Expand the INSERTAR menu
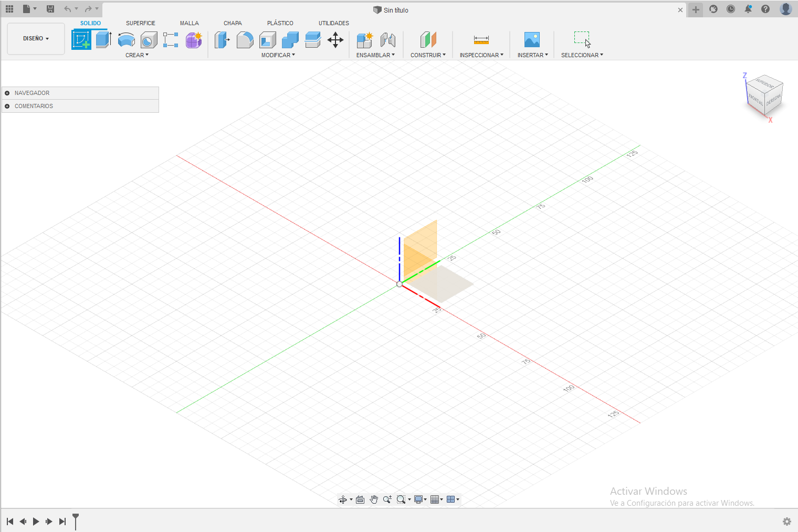This screenshot has width=798, height=532. [533, 55]
